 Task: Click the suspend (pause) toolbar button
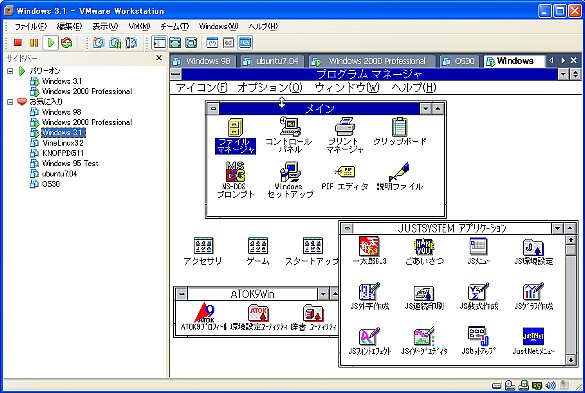[34, 43]
